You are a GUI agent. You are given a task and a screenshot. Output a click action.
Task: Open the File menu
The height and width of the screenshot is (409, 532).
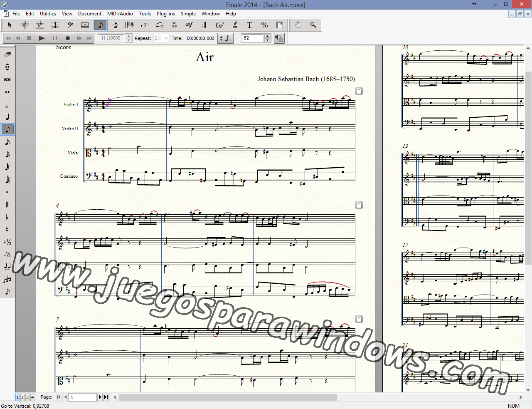point(16,14)
